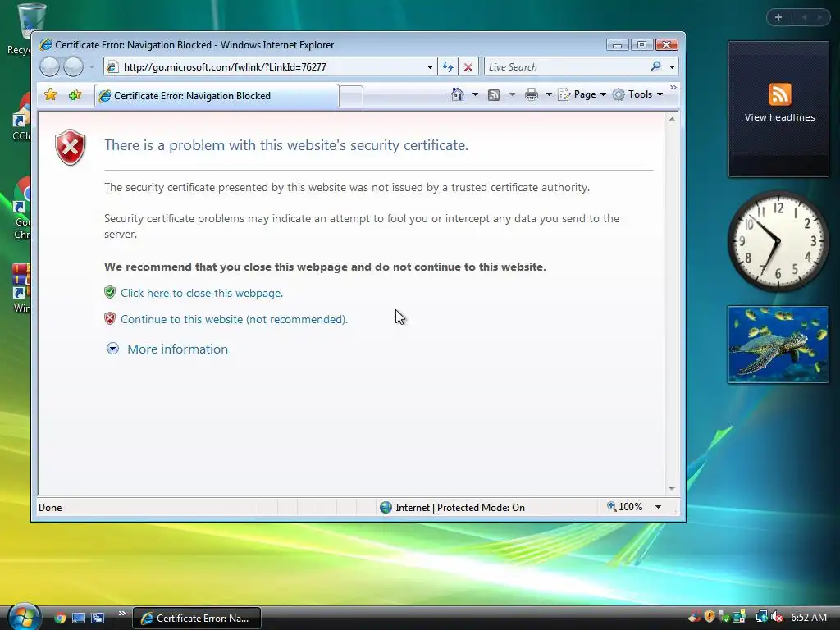Click here to close this webpage link
This screenshot has height=630, width=840.
(x=202, y=293)
